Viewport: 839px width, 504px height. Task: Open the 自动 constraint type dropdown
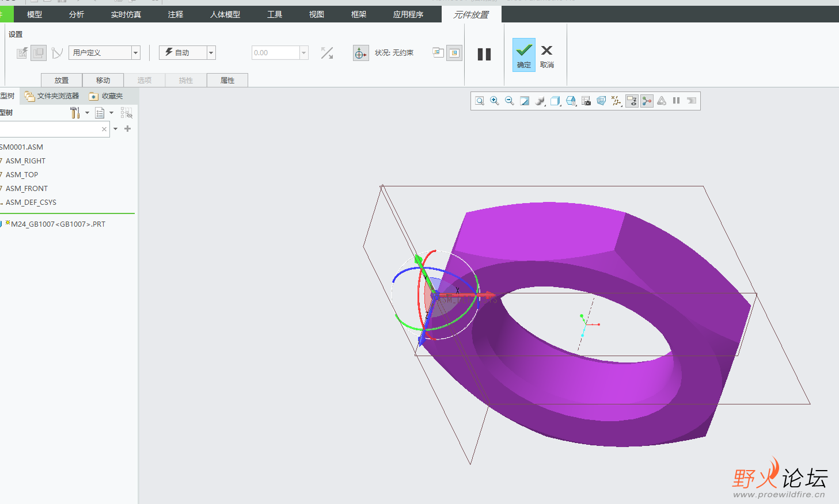(x=211, y=53)
